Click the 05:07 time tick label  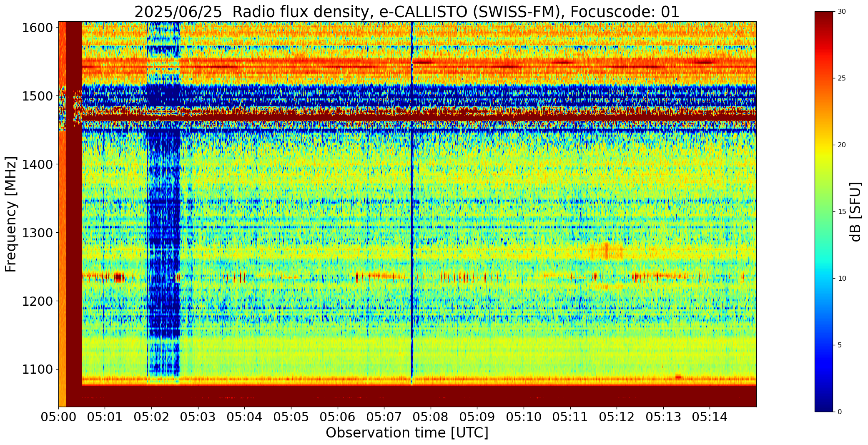pyautogui.click(x=384, y=417)
